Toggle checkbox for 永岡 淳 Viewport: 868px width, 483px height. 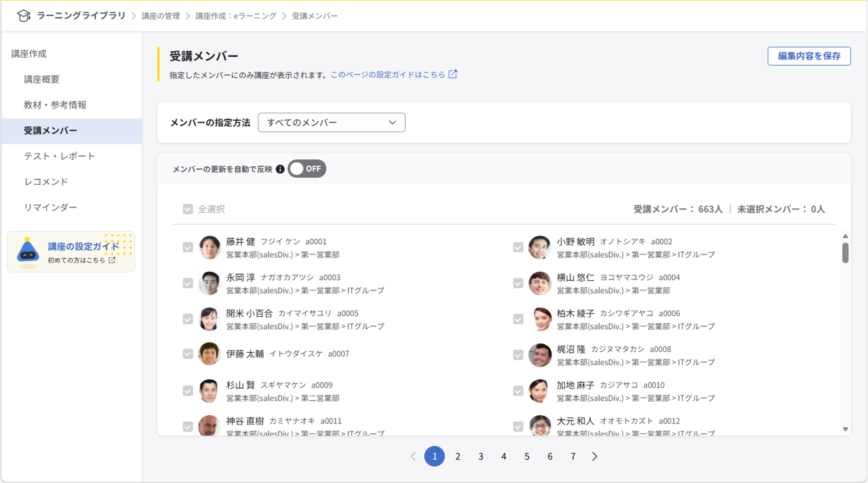point(188,284)
